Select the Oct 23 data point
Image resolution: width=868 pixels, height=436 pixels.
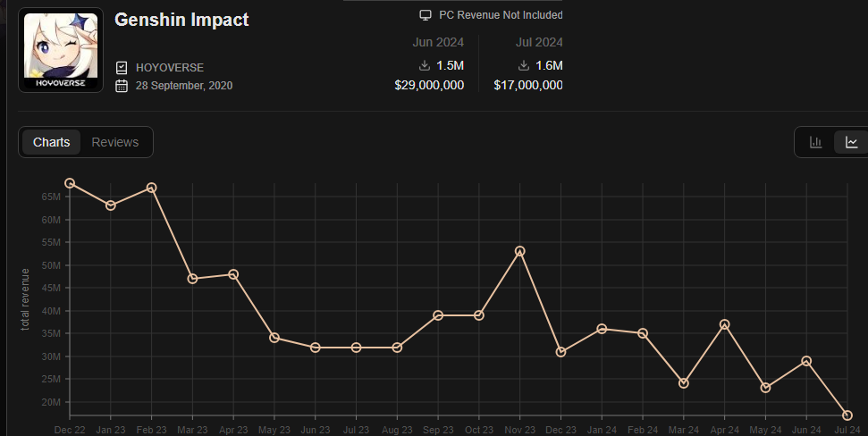tap(479, 315)
